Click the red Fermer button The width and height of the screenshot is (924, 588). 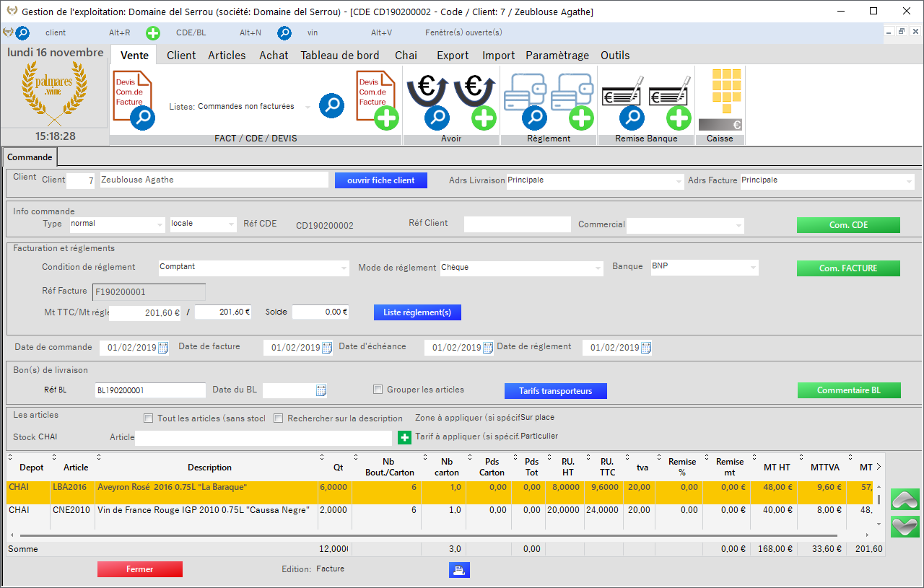click(x=140, y=569)
